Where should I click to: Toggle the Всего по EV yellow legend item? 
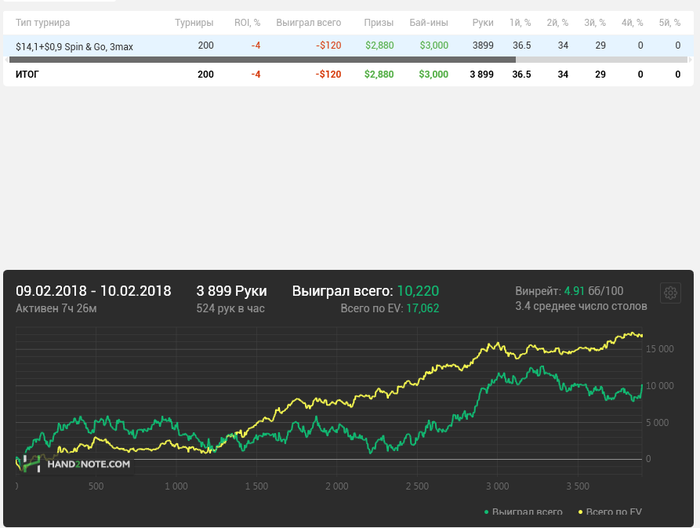click(x=610, y=512)
